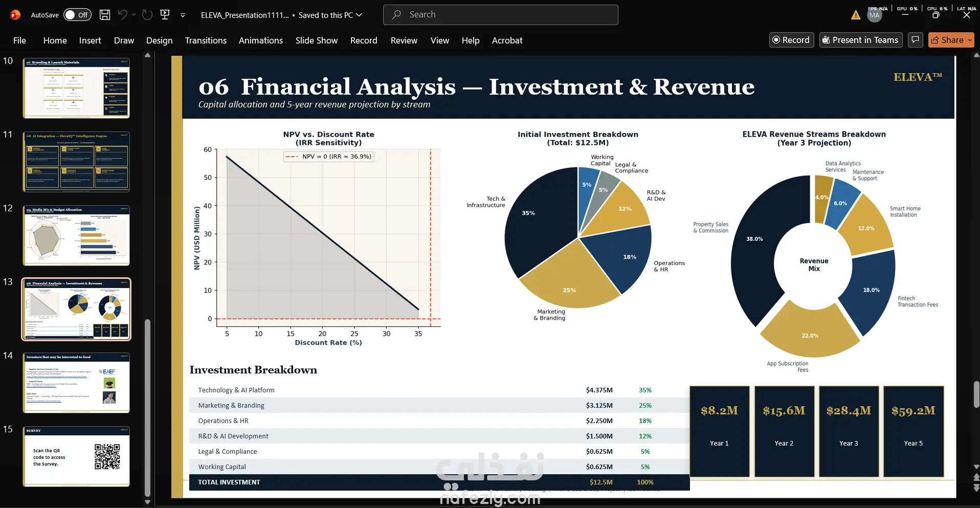
Task: Click the Redo icon
Action: [x=147, y=15]
